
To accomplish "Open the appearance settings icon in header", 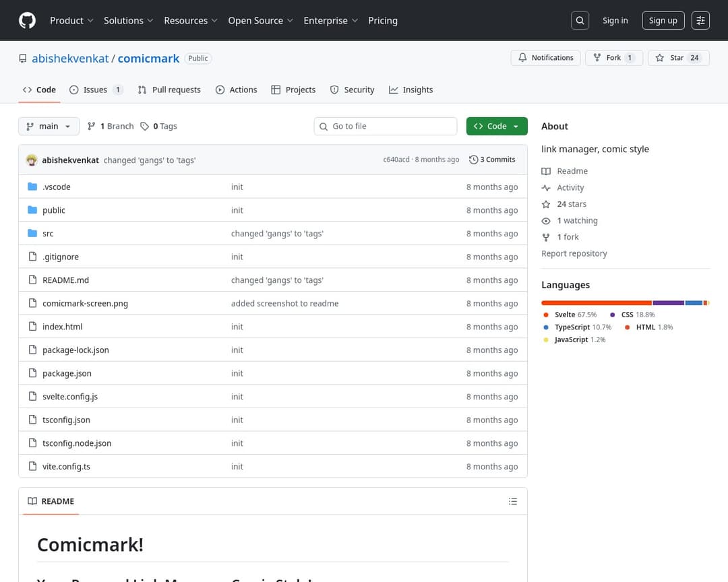I will [x=700, y=21].
